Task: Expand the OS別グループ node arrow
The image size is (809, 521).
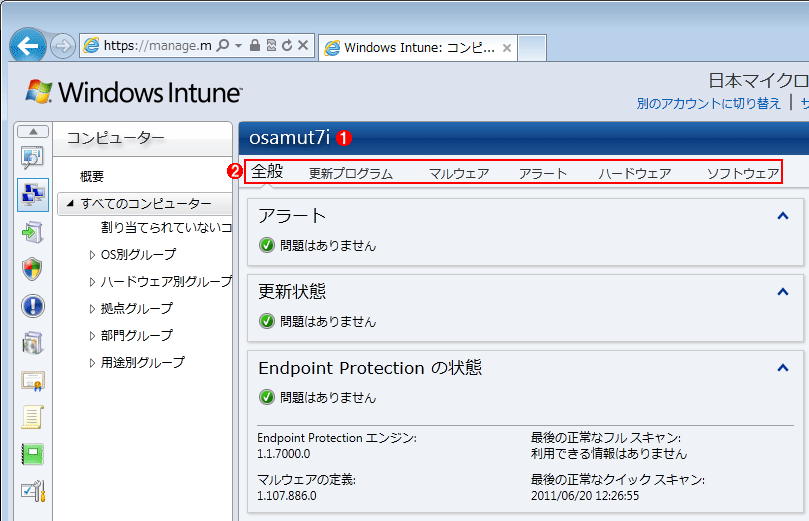Action: pos(92,255)
